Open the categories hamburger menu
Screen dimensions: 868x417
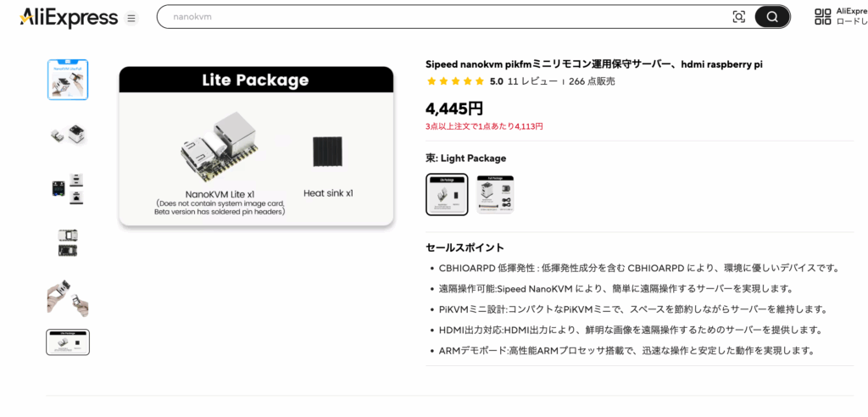click(131, 18)
